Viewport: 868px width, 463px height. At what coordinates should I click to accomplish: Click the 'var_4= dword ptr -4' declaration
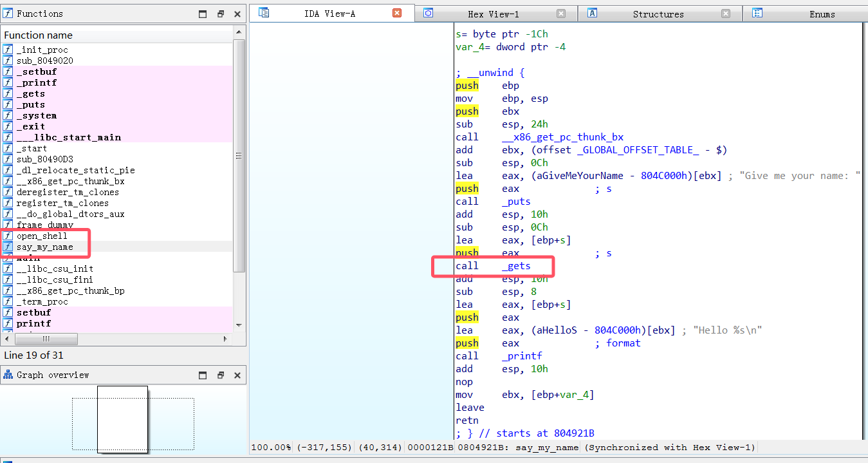pyautogui.click(x=510, y=47)
